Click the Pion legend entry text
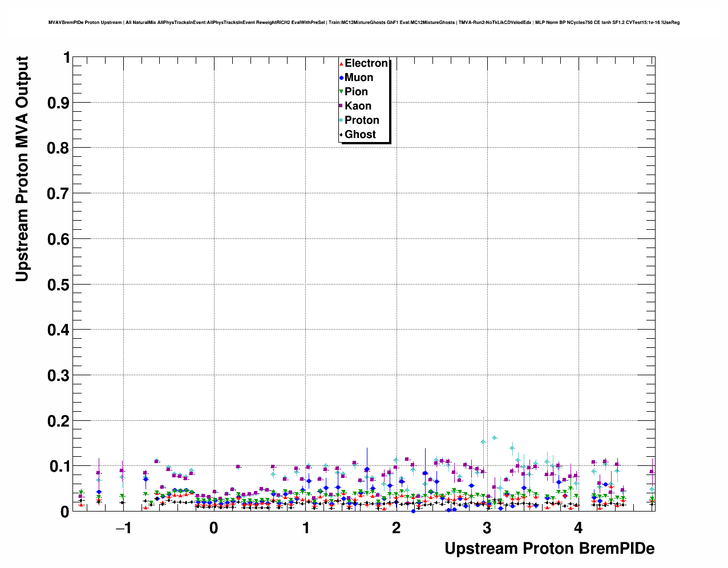The width and height of the screenshot is (728, 568). (x=356, y=92)
